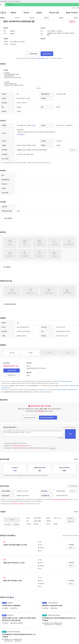
Task: Open the 직업 능력 개발 menu
Action: tap(54, 12)
